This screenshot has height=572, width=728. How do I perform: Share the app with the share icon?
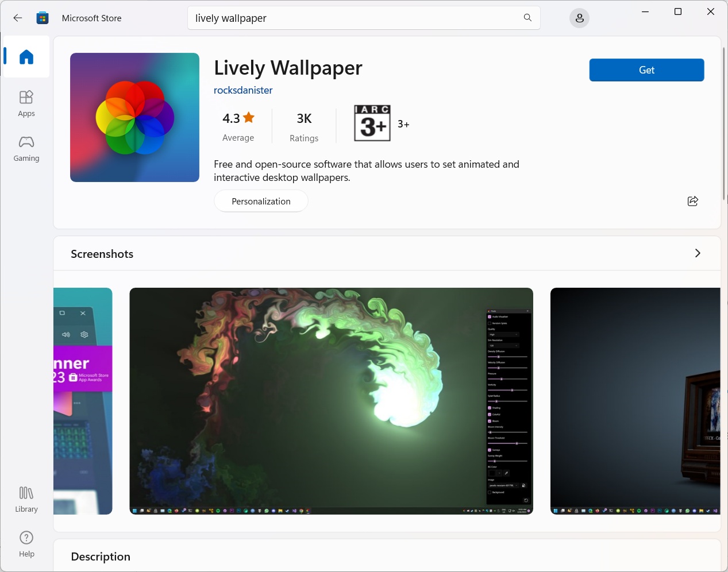pos(693,201)
